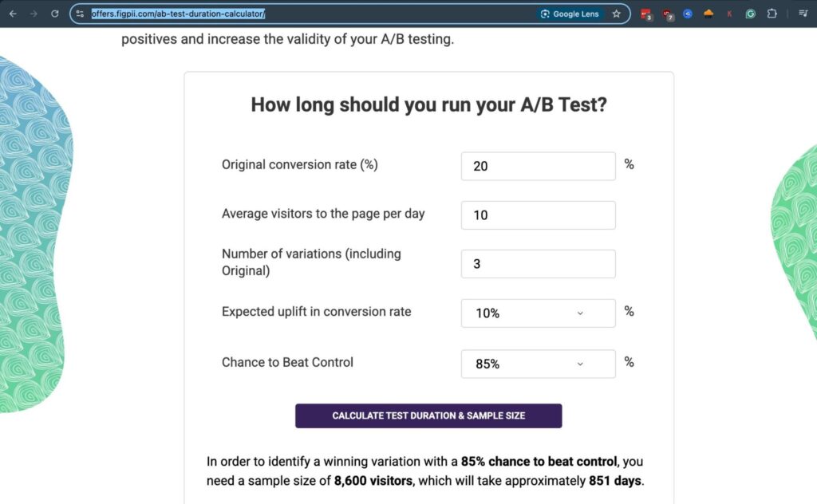This screenshot has height=504, width=817.
Task: Click the orange extension icon in toolbar
Action: click(x=708, y=14)
